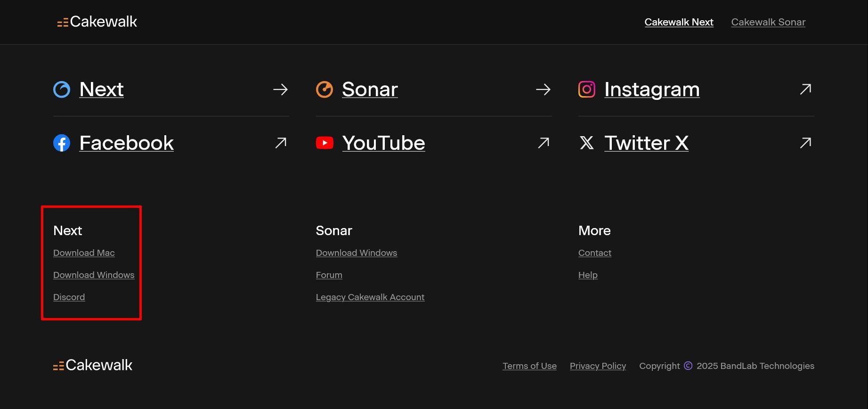
Task: Click the orange Sonar product icon
Action: (x=324, y=90)
